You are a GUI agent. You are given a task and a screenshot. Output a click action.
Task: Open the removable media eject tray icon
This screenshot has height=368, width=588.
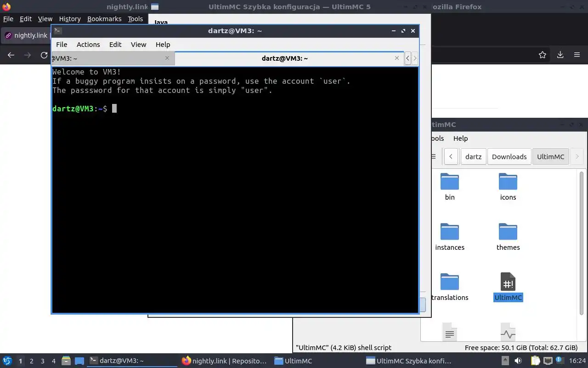[x=505, y=361]
